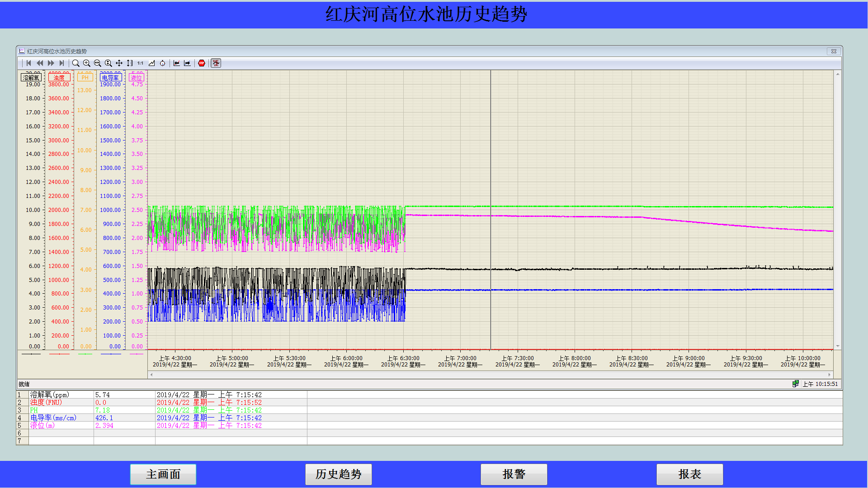Select the 电导率 axis label

click(111, 78)
